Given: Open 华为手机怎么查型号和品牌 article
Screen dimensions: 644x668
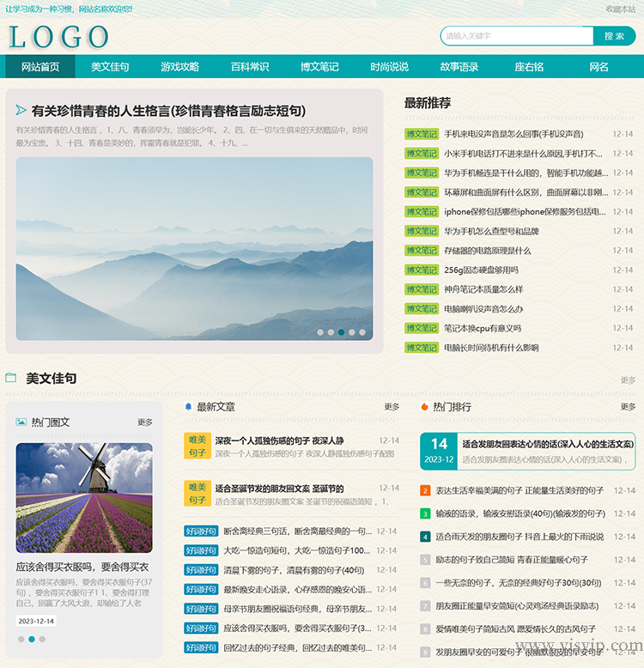Looking at the screenshot, I should click(491, 231).
